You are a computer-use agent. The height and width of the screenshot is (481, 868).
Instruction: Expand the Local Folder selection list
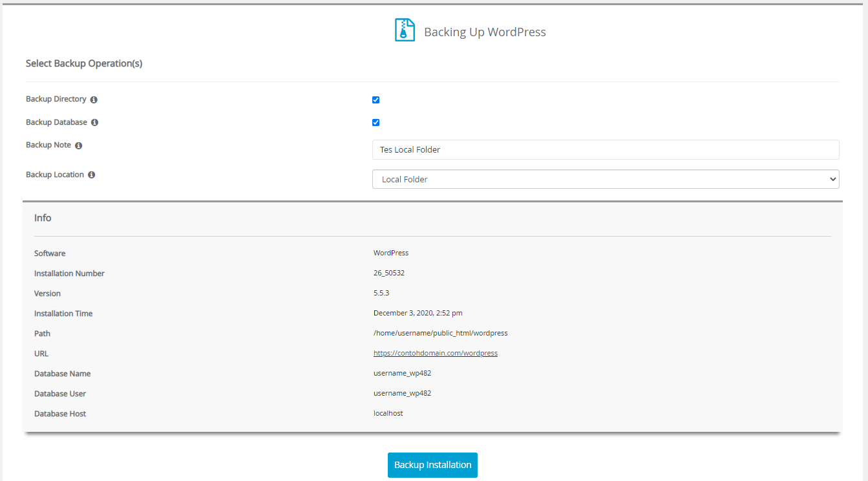click(605, 179)
